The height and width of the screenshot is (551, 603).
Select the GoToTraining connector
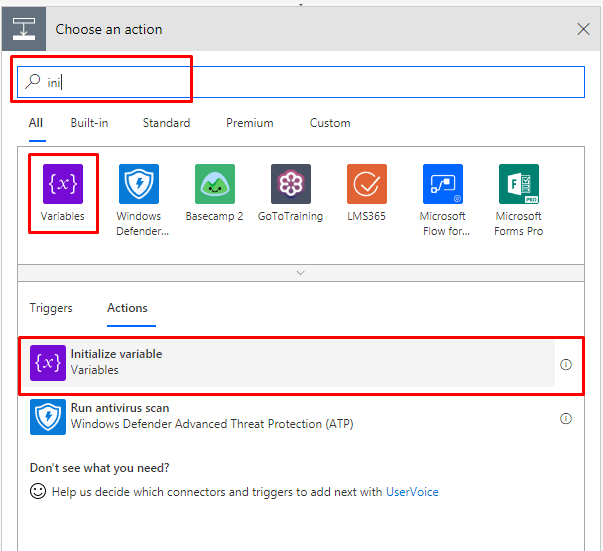tap(291, 184)
